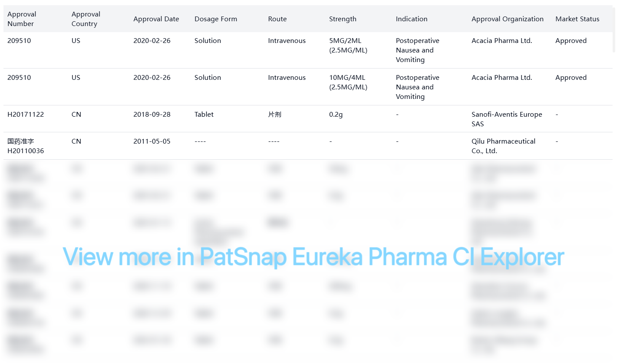Select the Approval Organization column header

coord(508,19)
